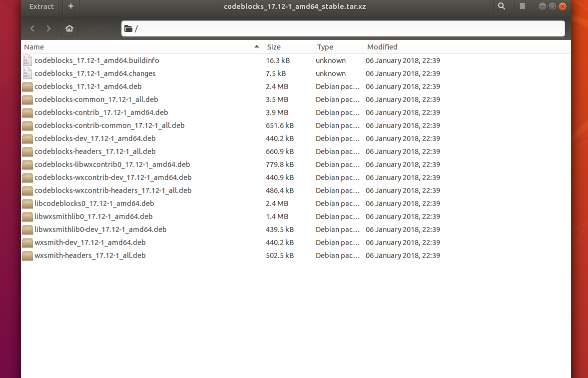The height and width of the screenshot is (378, 588).
Task: Select file name codeblocks-wxcontrib-headers_17.12-1_all.deb
Action: click(113, 190)
